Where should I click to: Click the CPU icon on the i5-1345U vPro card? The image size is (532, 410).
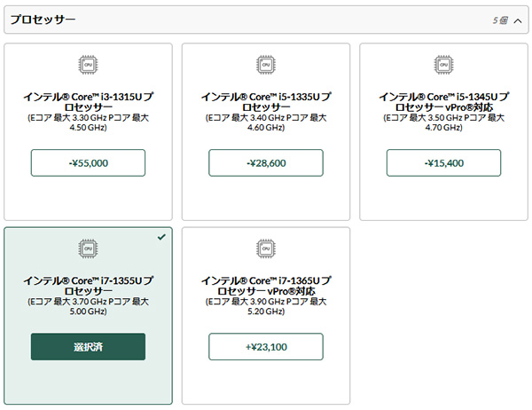(444, 65)
